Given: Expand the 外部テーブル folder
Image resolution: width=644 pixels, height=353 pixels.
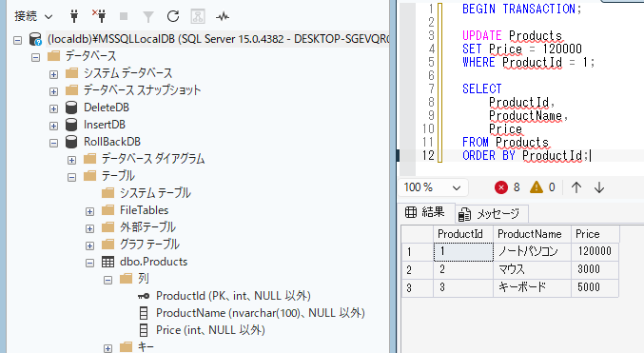Looking at the screenshot, I should click(x=90, y=228).
